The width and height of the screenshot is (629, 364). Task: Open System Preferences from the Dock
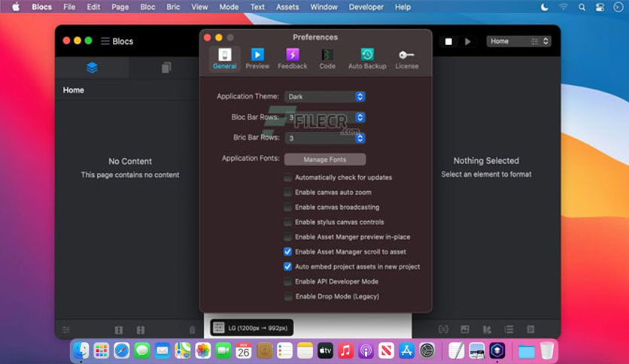pyautogui.click(x=427, y=350)
